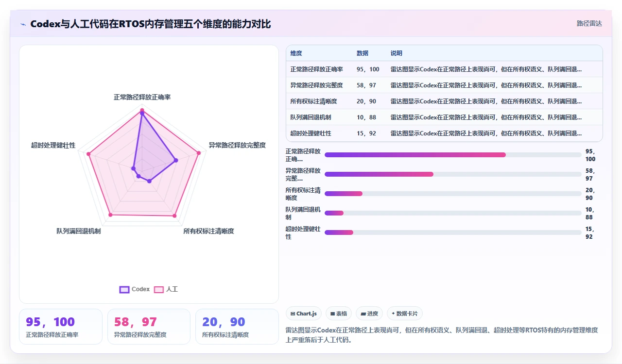Select the 异常路径释放完整度 table row name

[x=316, y=85]
